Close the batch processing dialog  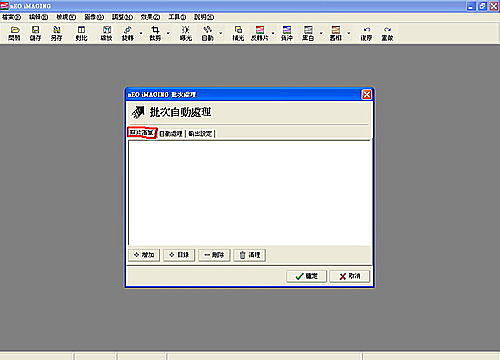click(x=367, y=95)
